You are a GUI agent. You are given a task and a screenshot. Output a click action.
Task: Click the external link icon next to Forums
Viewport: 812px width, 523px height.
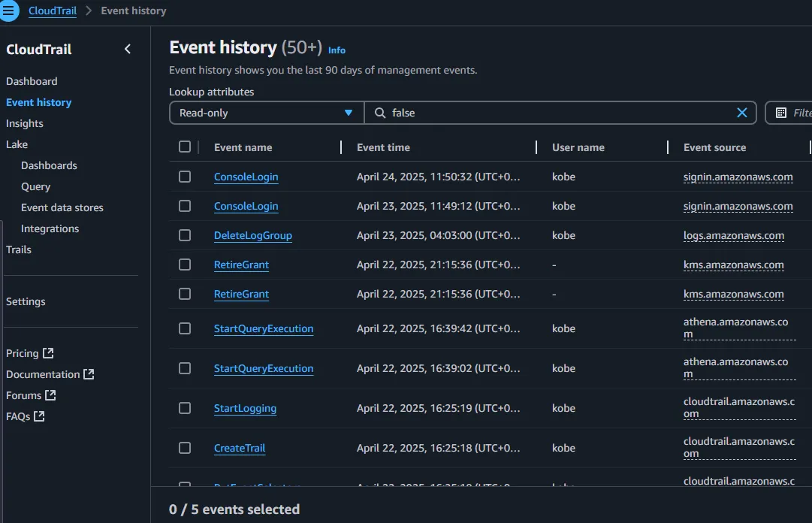pos(51,395)
